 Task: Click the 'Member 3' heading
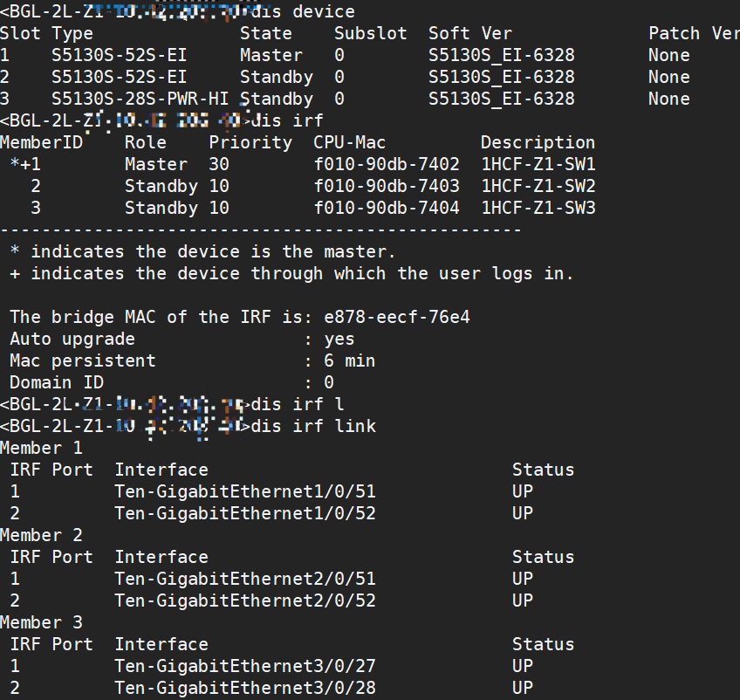point(41,622)
